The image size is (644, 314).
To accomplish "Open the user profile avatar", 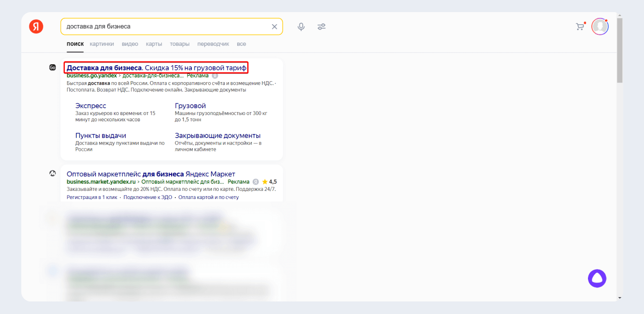I will (x=600, y=27).
